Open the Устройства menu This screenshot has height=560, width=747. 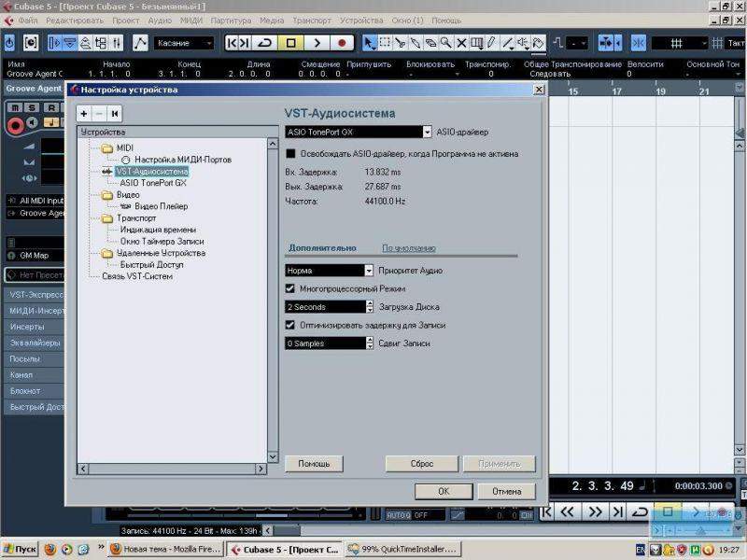pyautogui.click(x=361, y=21)
